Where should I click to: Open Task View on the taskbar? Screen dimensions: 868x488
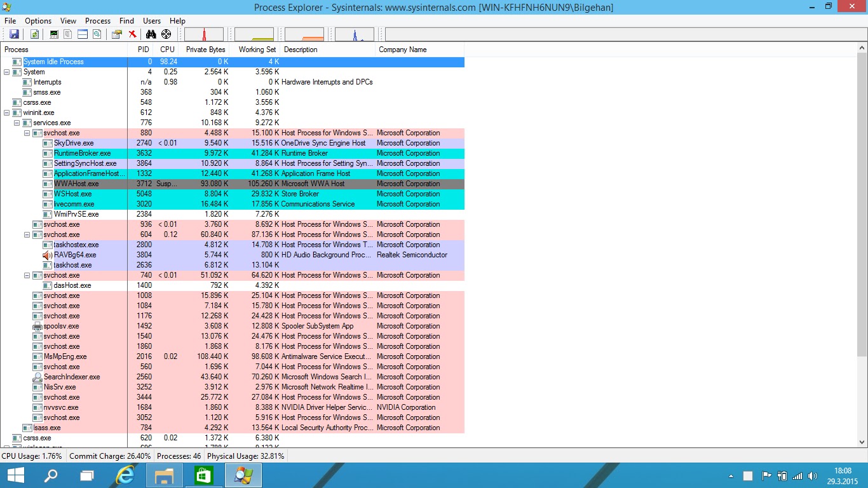click(x=87, y=475)
